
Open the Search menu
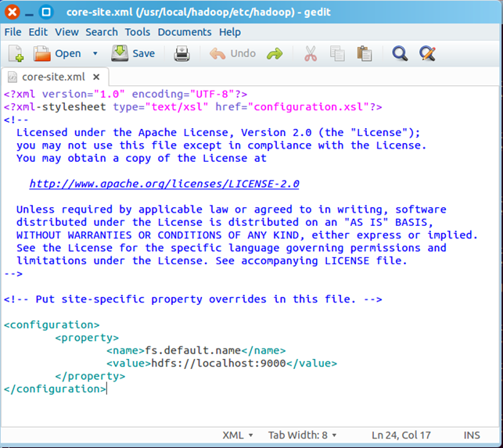[x=102, y=32]
